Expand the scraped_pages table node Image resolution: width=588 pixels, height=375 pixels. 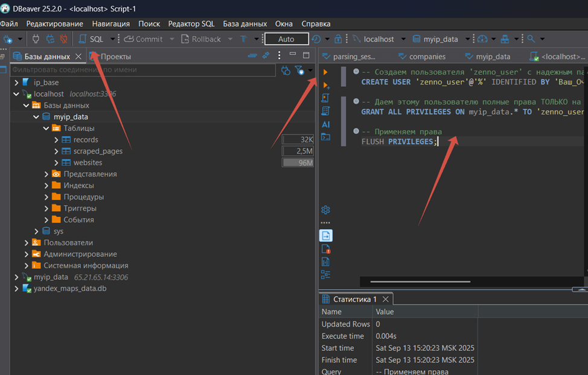pos(56,151)
